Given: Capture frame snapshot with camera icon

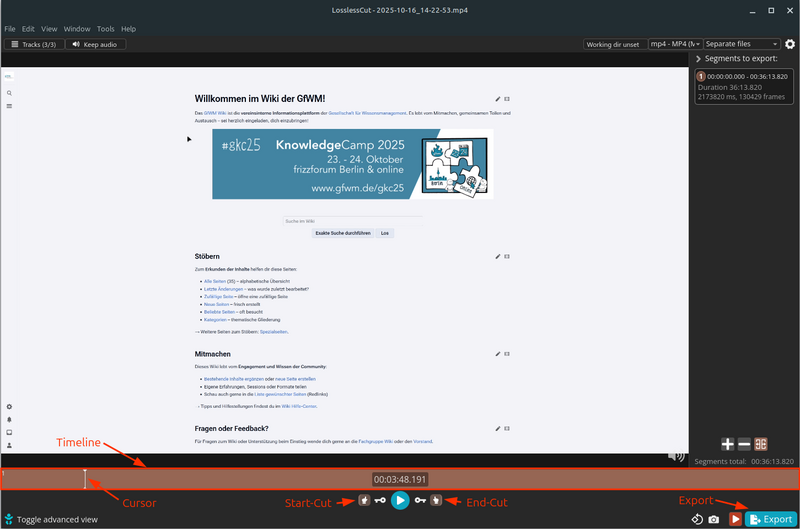Looking at the screenshot, I should 714,519.
